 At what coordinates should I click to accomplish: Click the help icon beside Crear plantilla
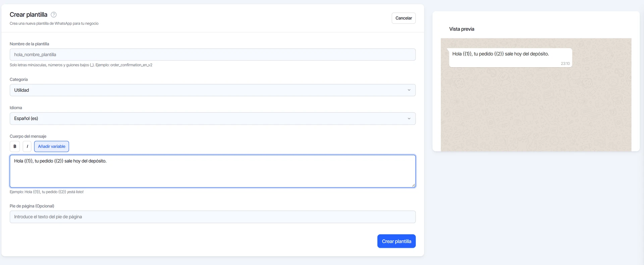pos(54,14)
